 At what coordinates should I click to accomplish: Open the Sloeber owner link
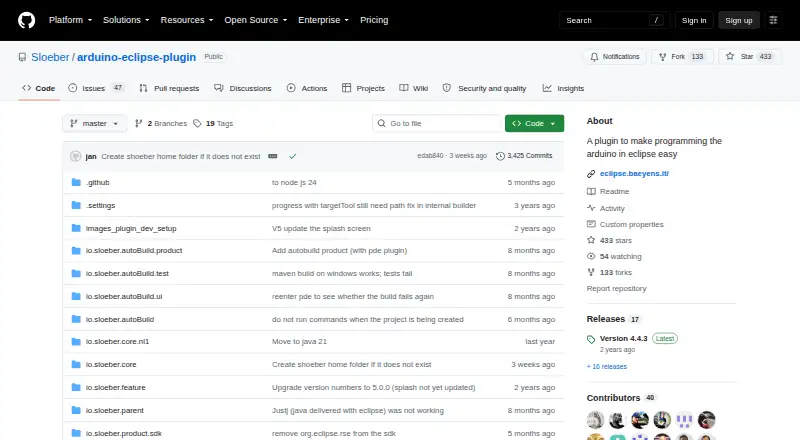(50, 57)
